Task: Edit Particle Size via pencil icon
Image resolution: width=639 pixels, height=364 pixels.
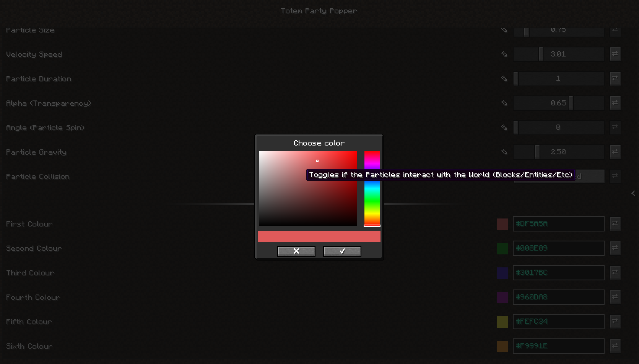Action: pyautogui.click(x=504, y=30)
